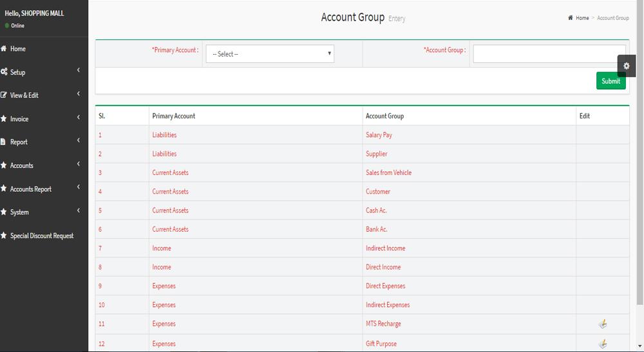The width and height of the screenshot is (644, 352).
Task: Expand the Invoice menu chevron
Action: point(79,117)
